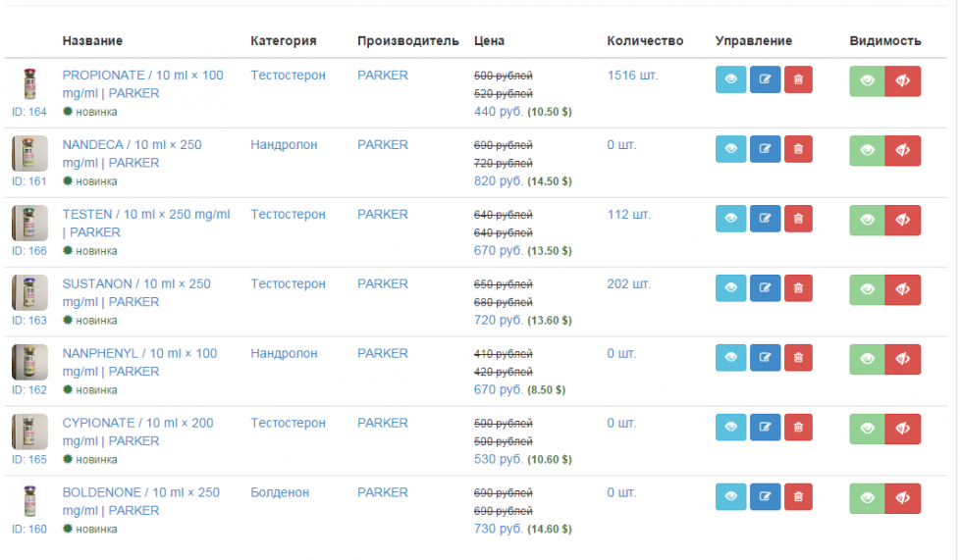The width and height of the screenshot is (960, 560).
Task: Open edit icon for SUSTANON row
Action: point(765,289)
